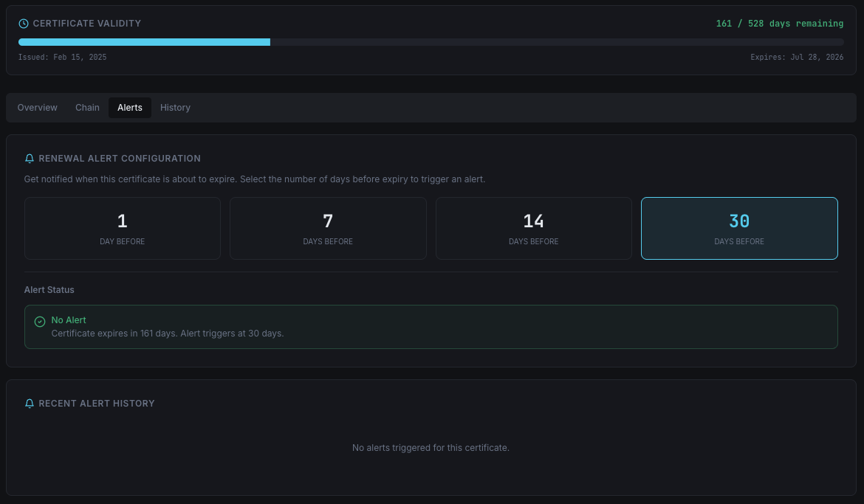864x504 pixels.
Task: Select the Alerts tab
Action: click(130, 108)
